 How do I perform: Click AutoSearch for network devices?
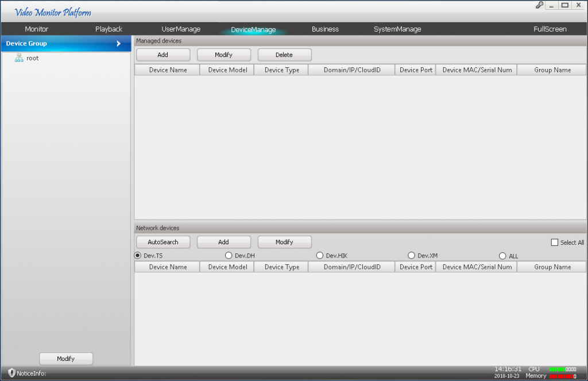pos(163,241)
